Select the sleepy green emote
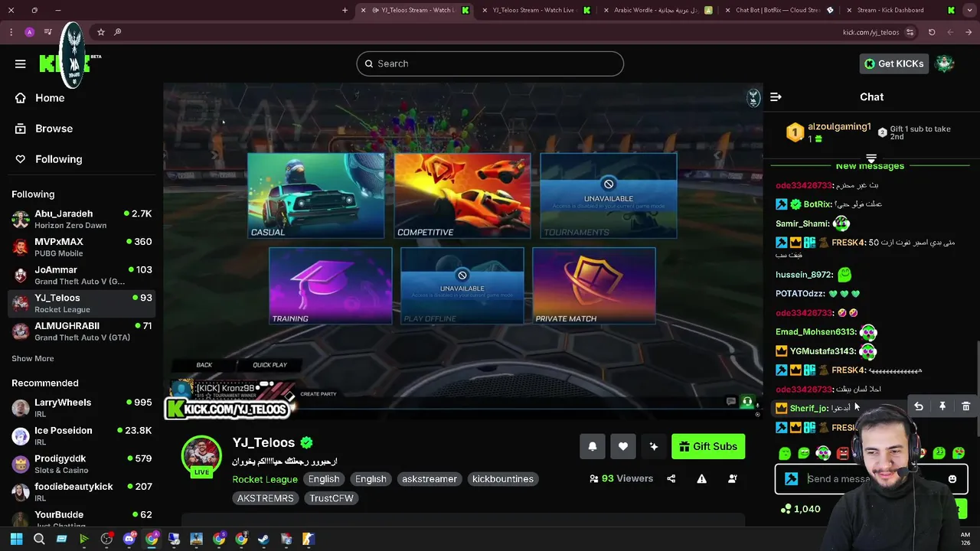 785,453
